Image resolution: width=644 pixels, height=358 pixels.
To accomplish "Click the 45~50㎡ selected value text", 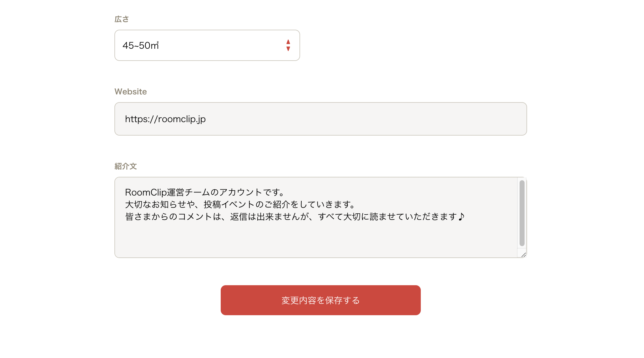I will click(141, 46).
